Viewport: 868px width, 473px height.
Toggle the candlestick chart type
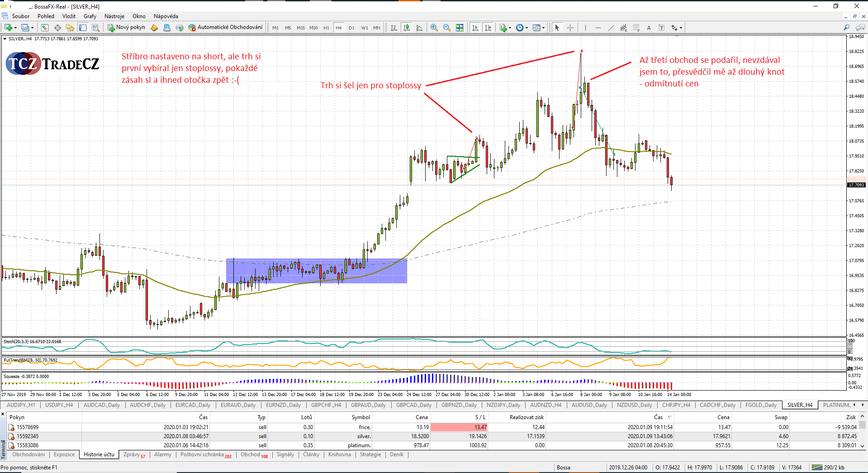407,28
